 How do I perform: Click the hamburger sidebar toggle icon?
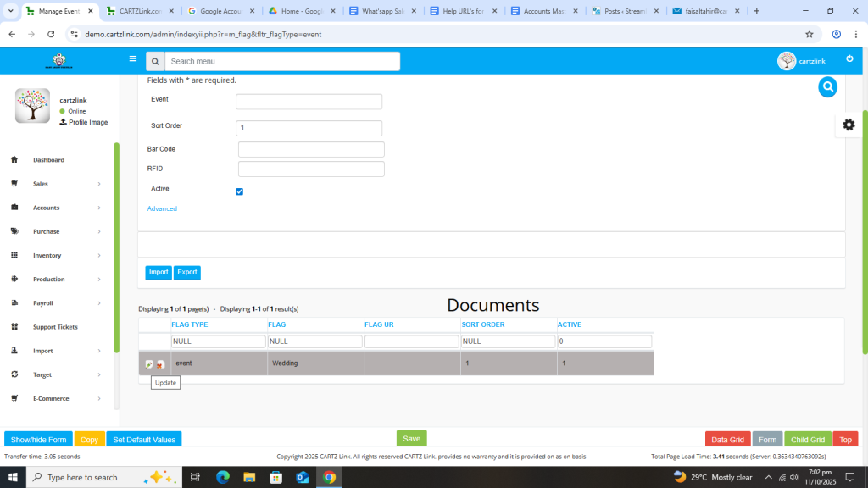click(x=132, y=59)
